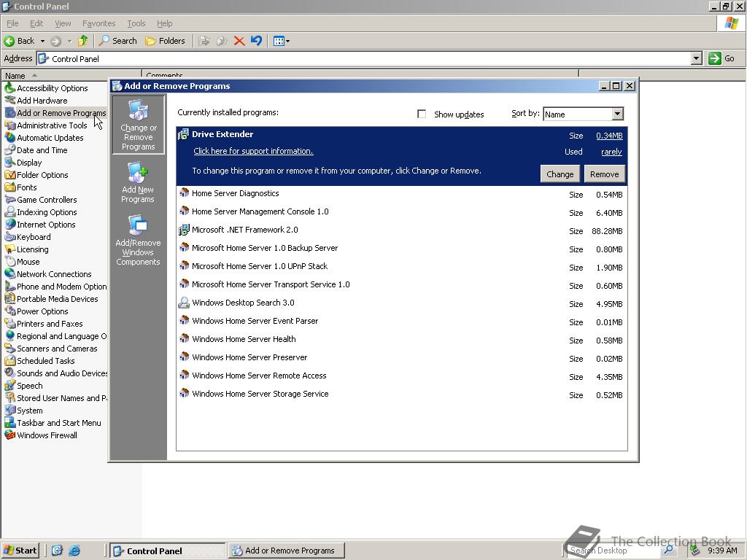Click the Network Connections icon
Image resolution: width=747 pixels, height=560 pixels.
pos(9,274)
